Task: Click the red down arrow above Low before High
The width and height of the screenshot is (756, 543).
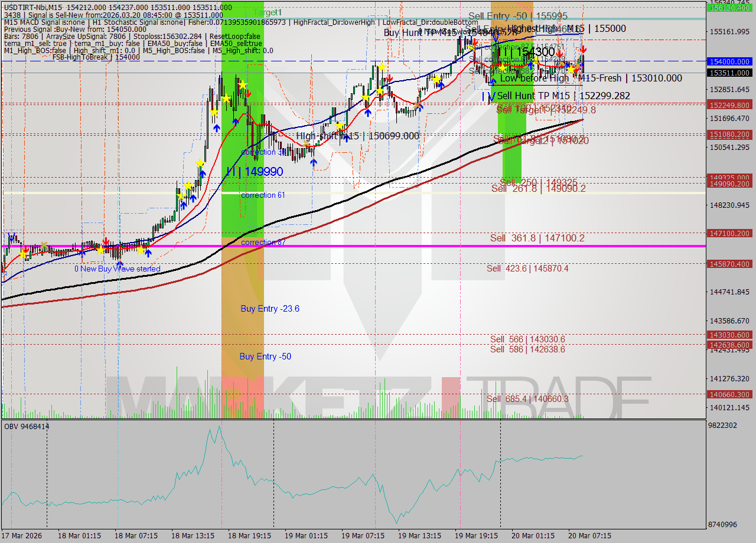Action: pos(560,54)
